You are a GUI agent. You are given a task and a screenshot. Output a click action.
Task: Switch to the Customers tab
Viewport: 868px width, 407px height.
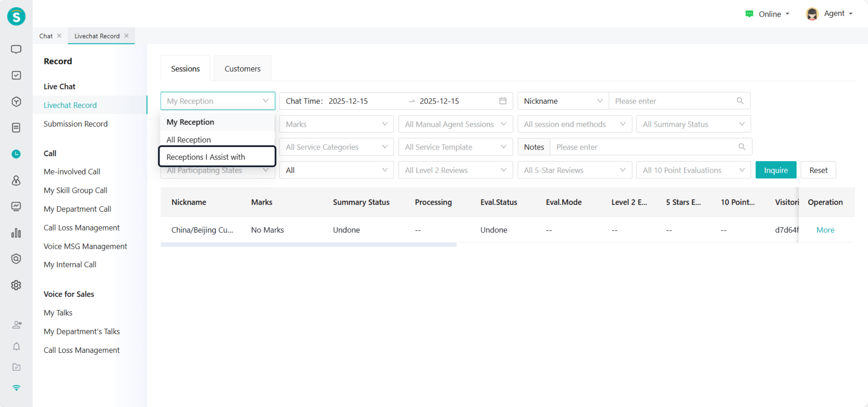[x=242, y=69]
